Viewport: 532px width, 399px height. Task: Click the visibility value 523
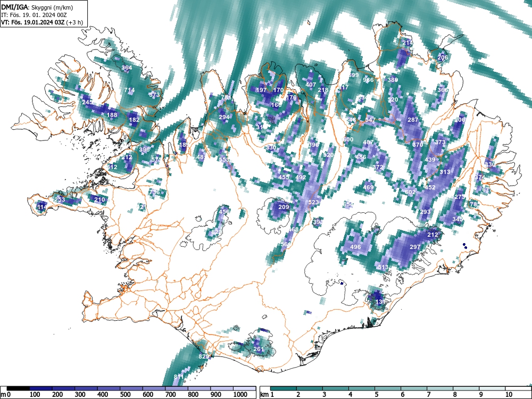coord(313,202)
